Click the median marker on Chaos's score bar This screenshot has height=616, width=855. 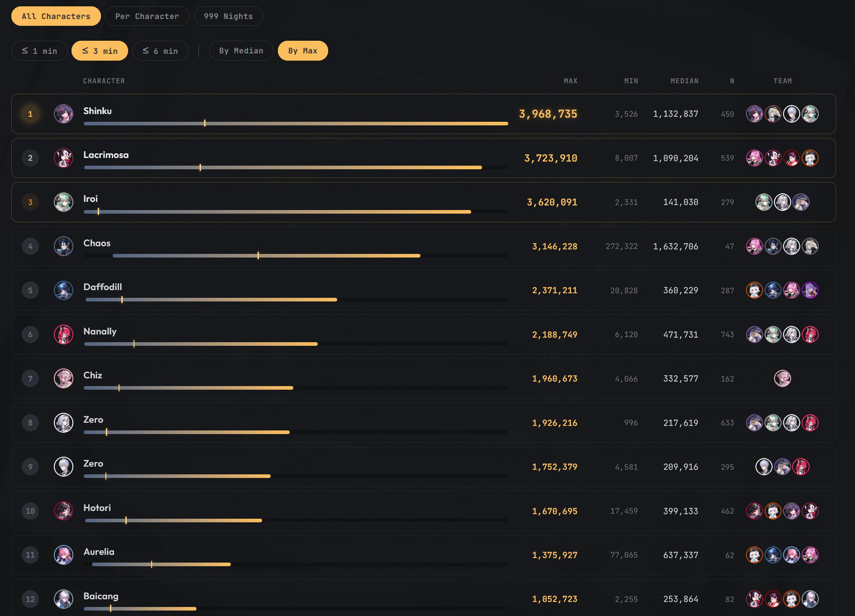pos(258,256)
